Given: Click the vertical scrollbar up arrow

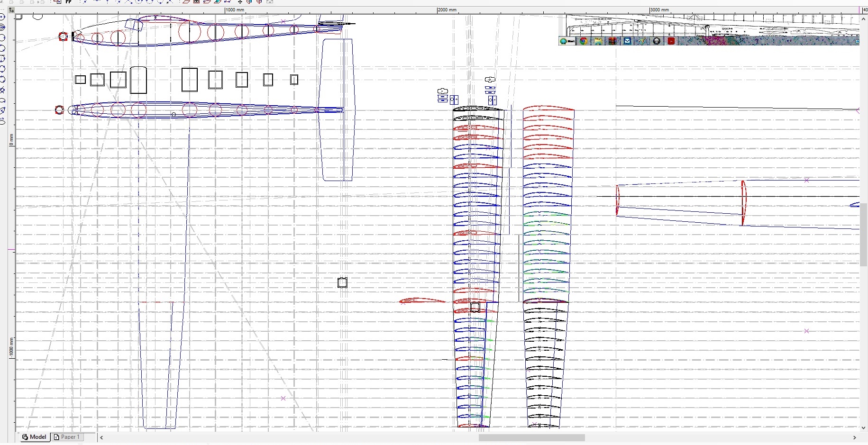Looking at the screenshot, I should tap(864, 19).
